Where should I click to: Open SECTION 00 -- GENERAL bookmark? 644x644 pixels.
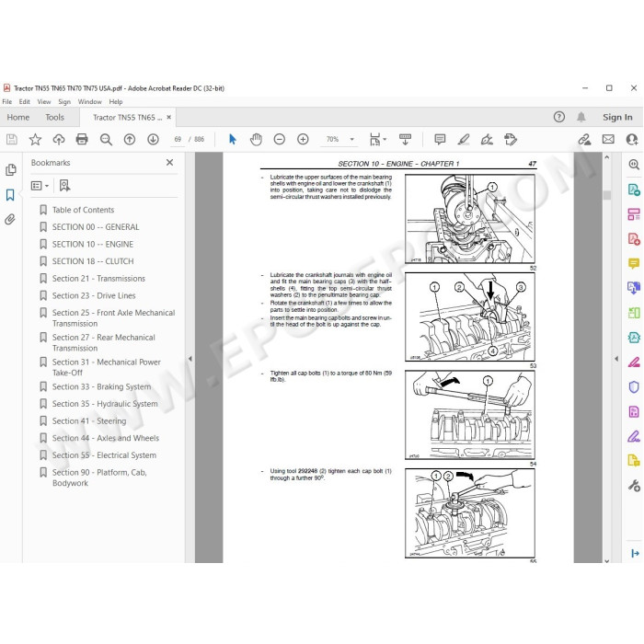point(96,227)
